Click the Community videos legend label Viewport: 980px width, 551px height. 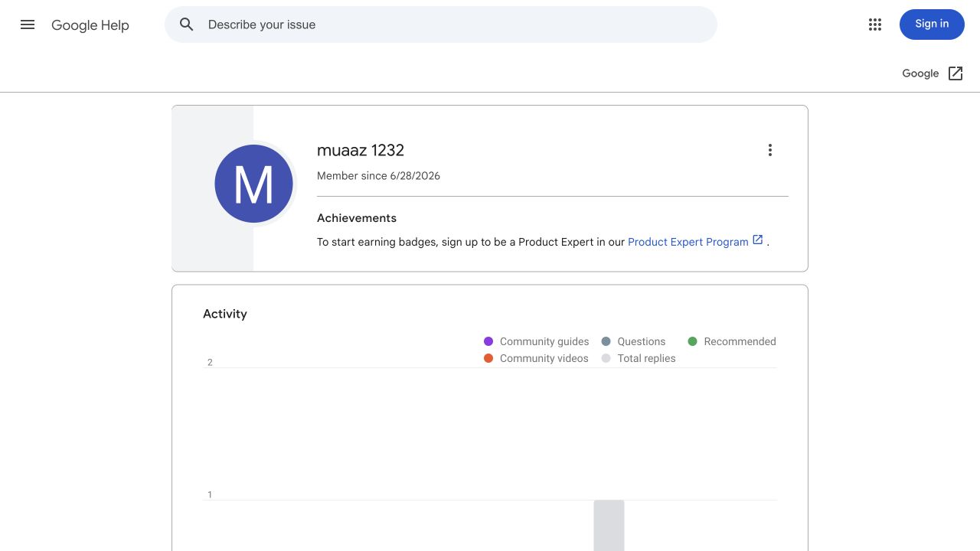(544, 358)
